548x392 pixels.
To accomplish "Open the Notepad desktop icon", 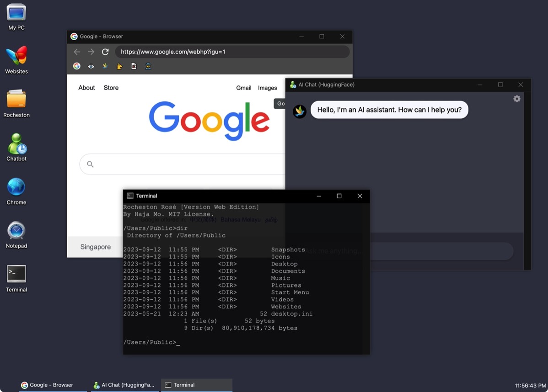I will click(x=16, y=235).
